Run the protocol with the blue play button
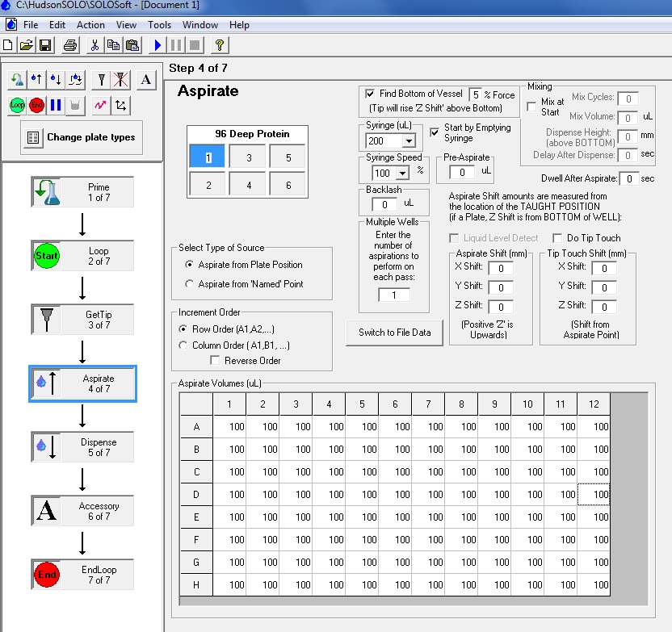This screenshot has width=672, height=632. tap(157, 44)
